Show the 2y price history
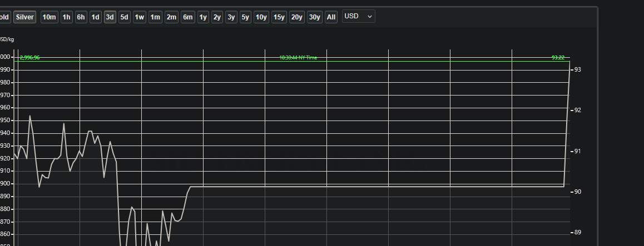Viewport: 644px width, 246px height. [x=217, y=17]
